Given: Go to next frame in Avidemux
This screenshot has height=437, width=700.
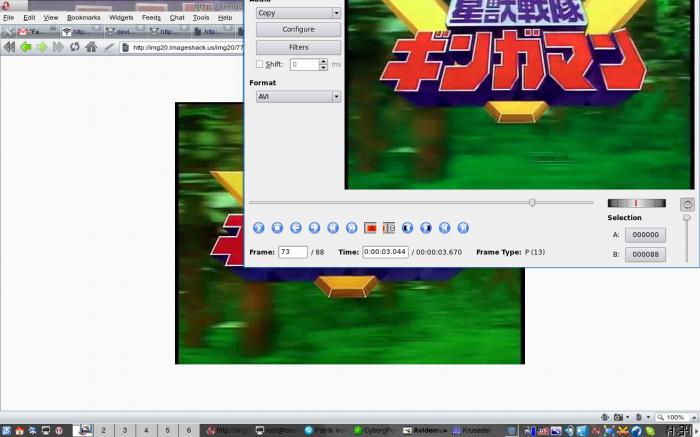Looking at the screenshot, I should [314, 228].
